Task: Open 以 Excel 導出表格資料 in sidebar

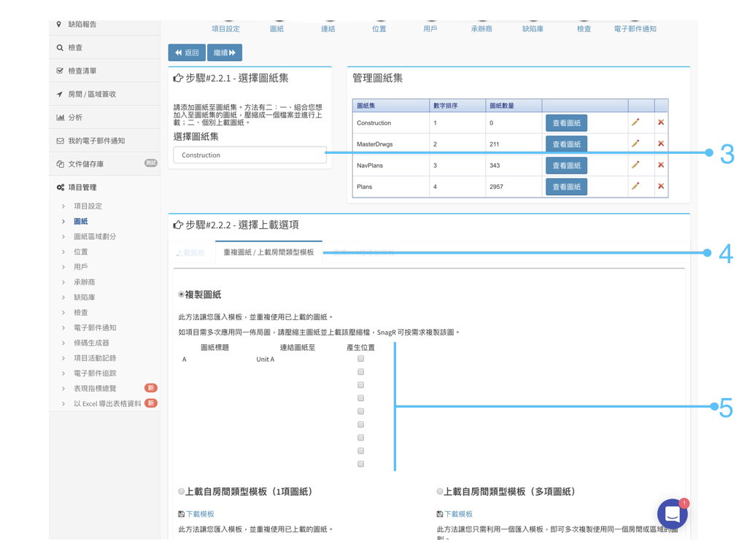Action: pyautogui.click(x=107, y=404)
